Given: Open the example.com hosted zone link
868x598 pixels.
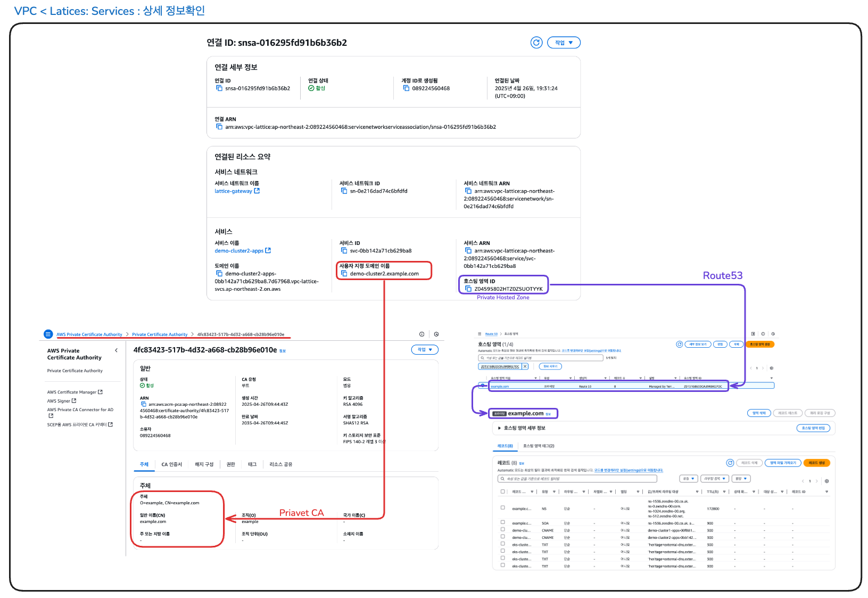Looking at the screenshot, I should click(500, 387).
